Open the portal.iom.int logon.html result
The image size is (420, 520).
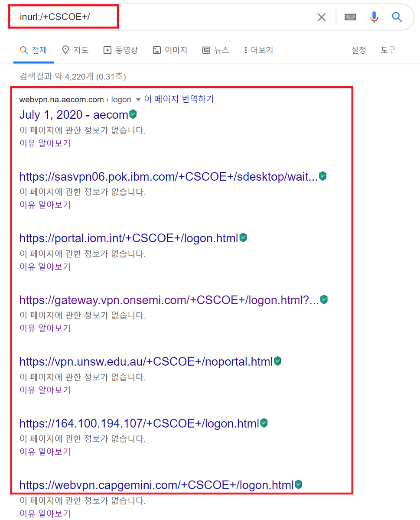pyautogui.click(x=129, y=238)
